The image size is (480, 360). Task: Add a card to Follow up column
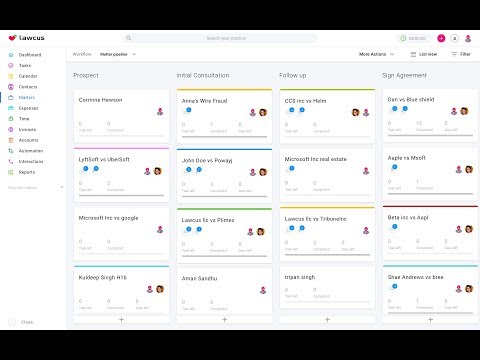(x=327, y=320)
